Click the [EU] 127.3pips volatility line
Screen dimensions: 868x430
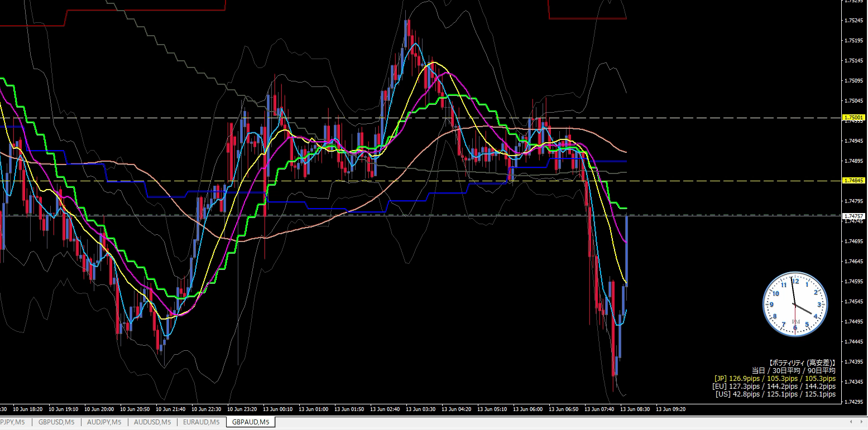coord(774,386)
